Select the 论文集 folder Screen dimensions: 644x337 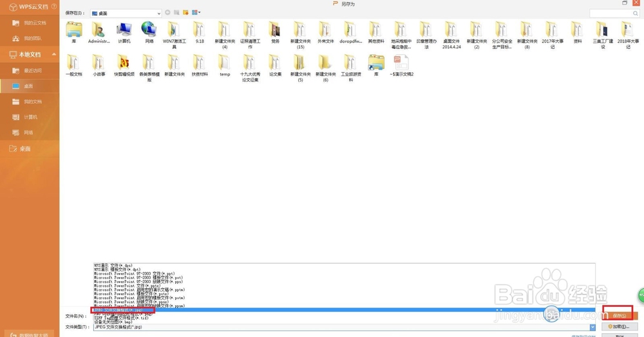(x=275, y=66)
